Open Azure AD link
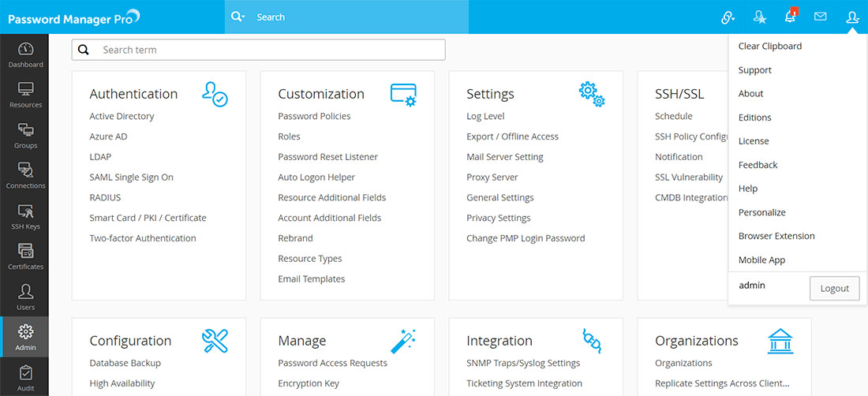The height and width of the screenshot is (396, 868). pos(109,136)
